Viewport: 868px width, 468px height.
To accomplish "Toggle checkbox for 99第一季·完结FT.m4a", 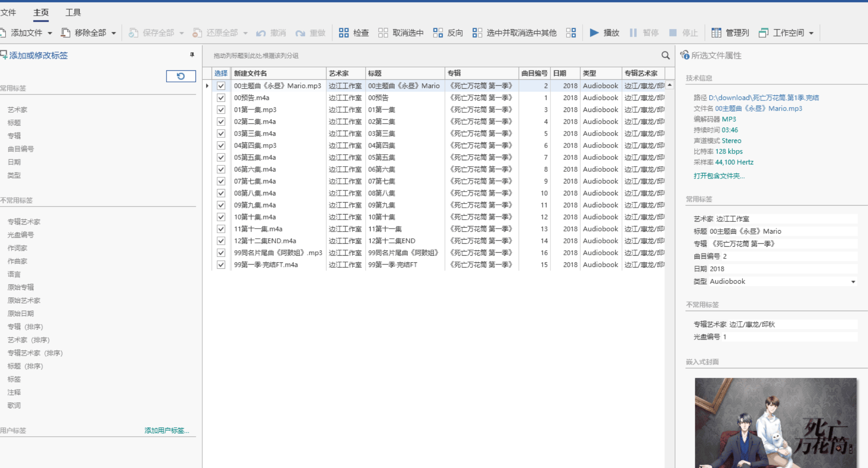I will (x=221, y=265).
